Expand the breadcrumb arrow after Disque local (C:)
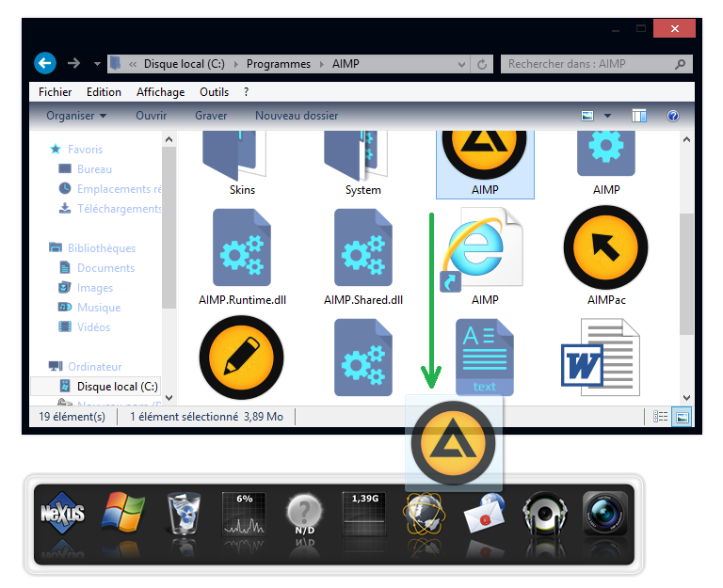 [236, 64]
